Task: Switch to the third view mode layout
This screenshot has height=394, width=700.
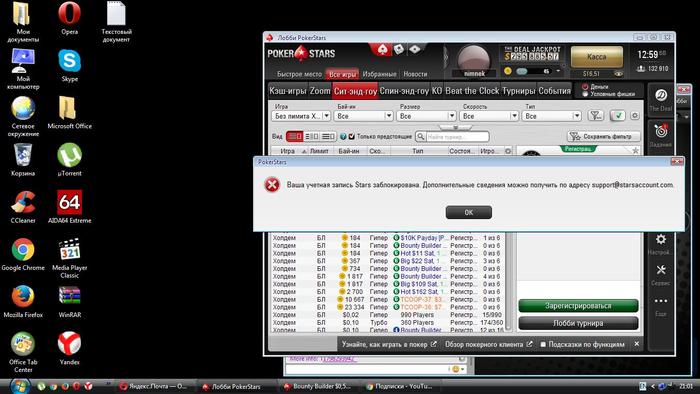Action: coord(328,137)
